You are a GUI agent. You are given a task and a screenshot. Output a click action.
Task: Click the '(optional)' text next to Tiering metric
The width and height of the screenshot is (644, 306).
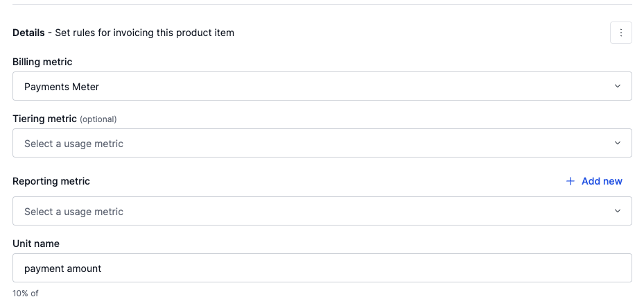(98, 119)
